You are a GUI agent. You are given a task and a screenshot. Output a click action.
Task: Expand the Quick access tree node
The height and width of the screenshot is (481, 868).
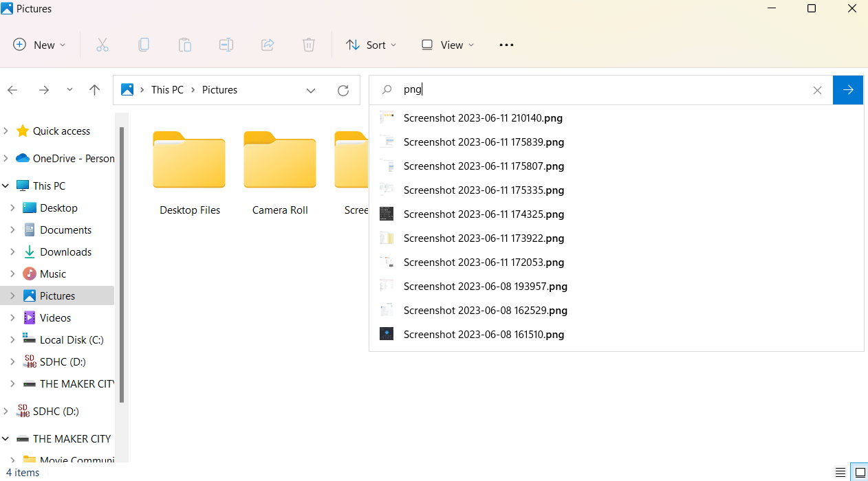6,131
